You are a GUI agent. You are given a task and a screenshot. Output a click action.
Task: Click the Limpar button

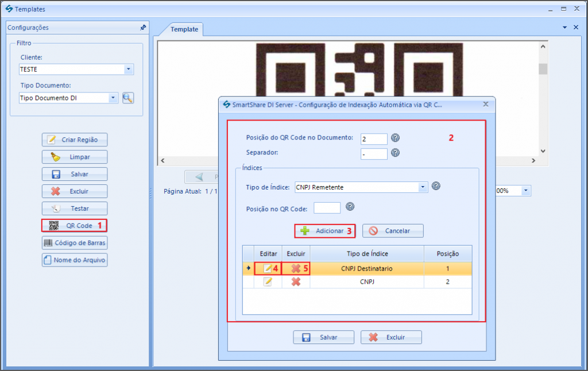click(74, 157)
